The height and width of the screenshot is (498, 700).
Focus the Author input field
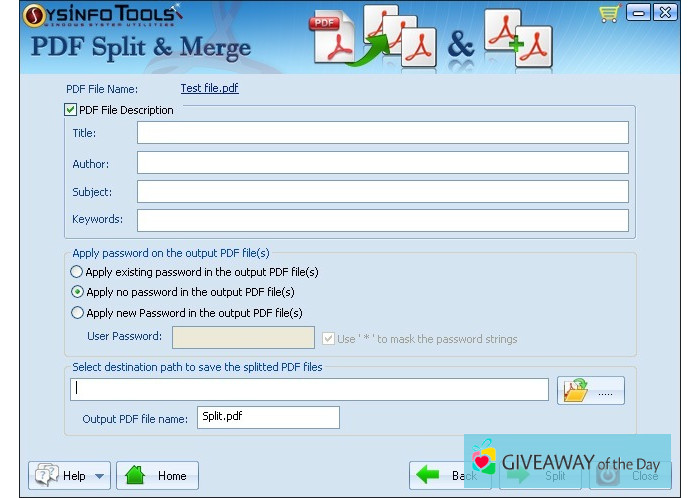coord(382,163)
